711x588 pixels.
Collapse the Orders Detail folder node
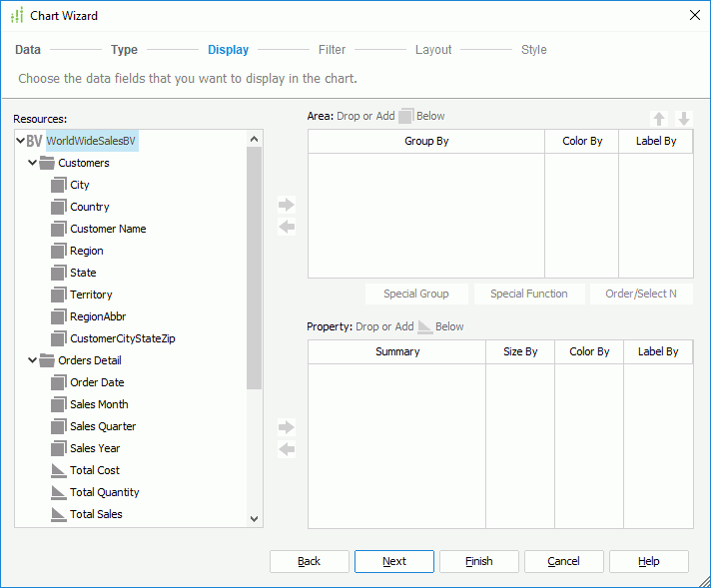tap(32, 360)
